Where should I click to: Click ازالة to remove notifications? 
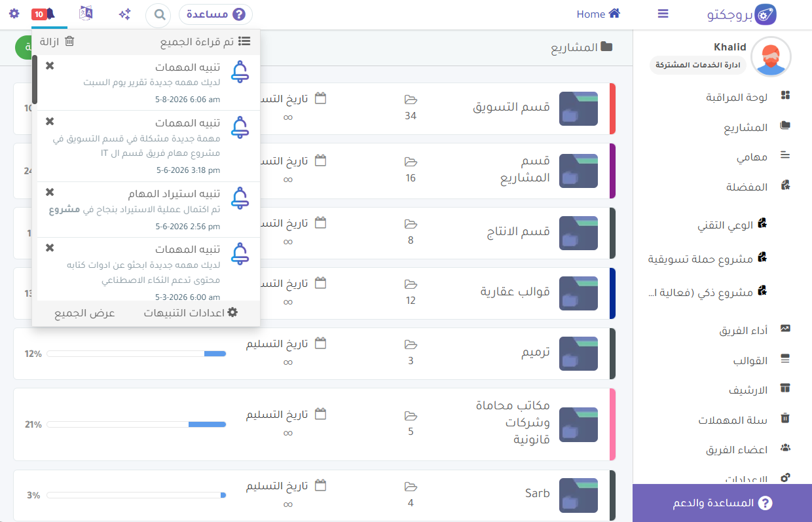(x=57, y=42)
